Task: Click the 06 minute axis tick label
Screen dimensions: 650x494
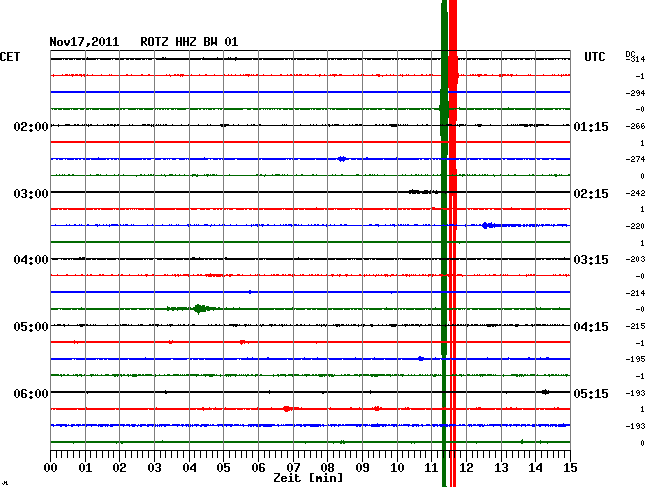Action: tap(258, 468)
